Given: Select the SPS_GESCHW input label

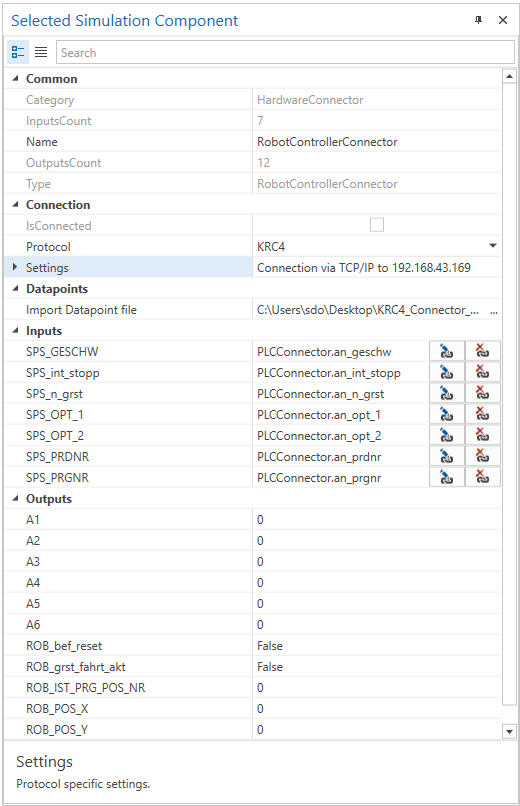Looking at the screenshot, I should point(62,352).
